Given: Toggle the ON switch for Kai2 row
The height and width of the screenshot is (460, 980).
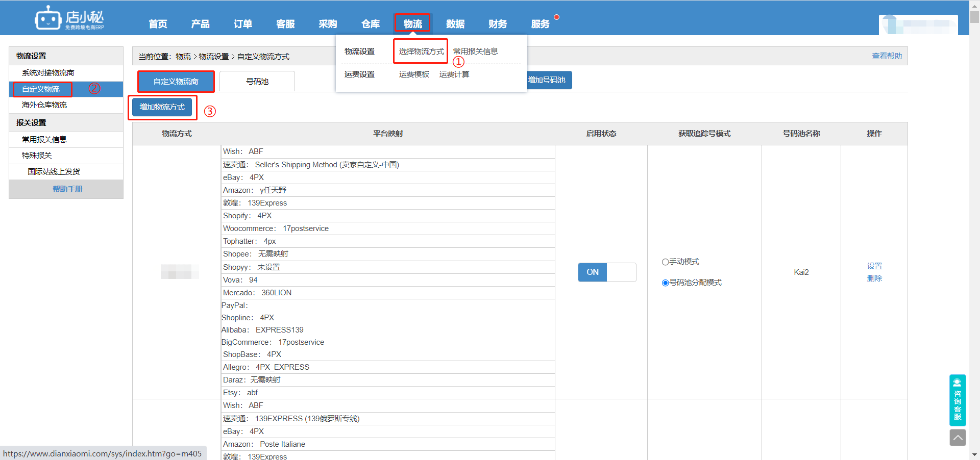Looking at the screenshot, I should click(x=607, y=272).
